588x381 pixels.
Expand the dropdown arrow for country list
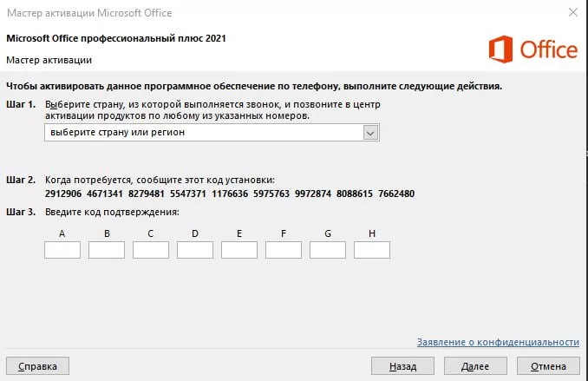point(371,133)
